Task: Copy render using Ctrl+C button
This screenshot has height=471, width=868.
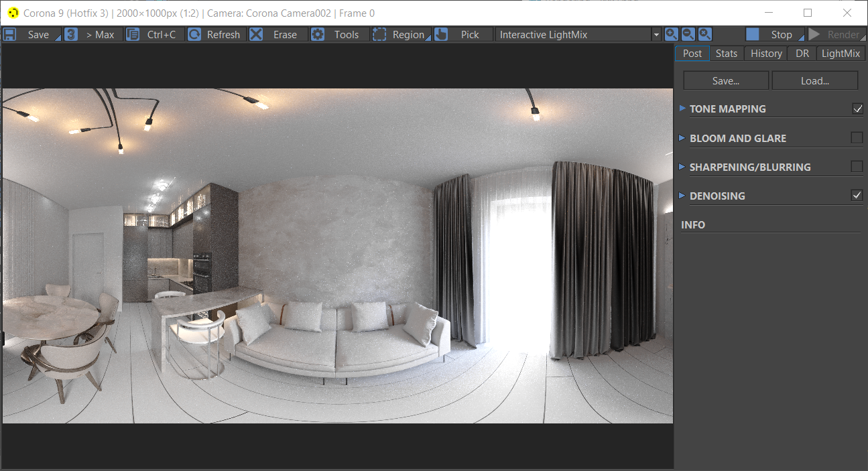Action: tap(155, 35)
